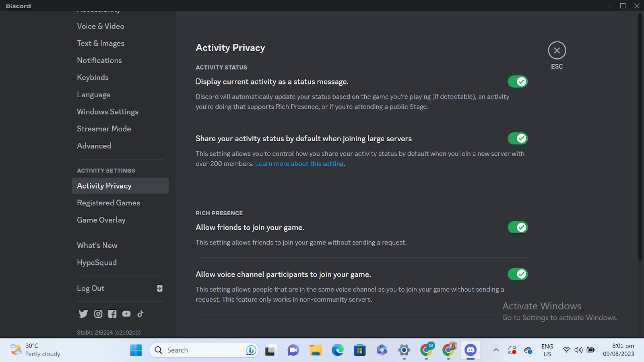The width and height of the screenshot is (644, 362).
Task: Open Discord's TikTok social link icon
Action: [x=140, y=314]
